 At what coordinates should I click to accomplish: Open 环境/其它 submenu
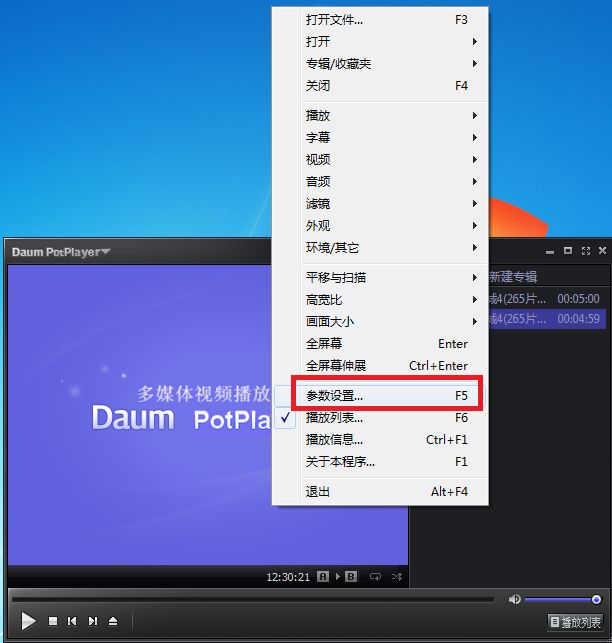coord(380,248)
